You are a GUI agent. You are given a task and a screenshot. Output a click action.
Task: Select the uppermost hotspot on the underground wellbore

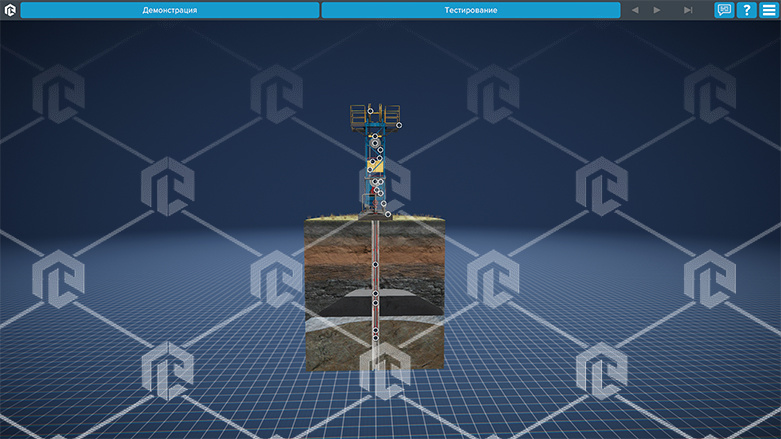[x=375, y=265]
